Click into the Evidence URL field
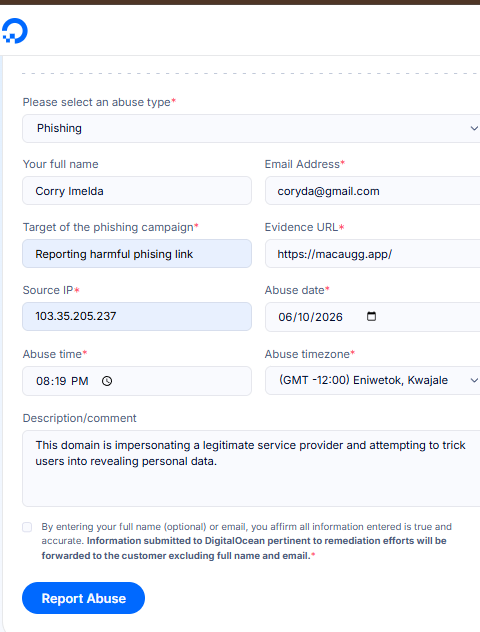 pos(372,254)
